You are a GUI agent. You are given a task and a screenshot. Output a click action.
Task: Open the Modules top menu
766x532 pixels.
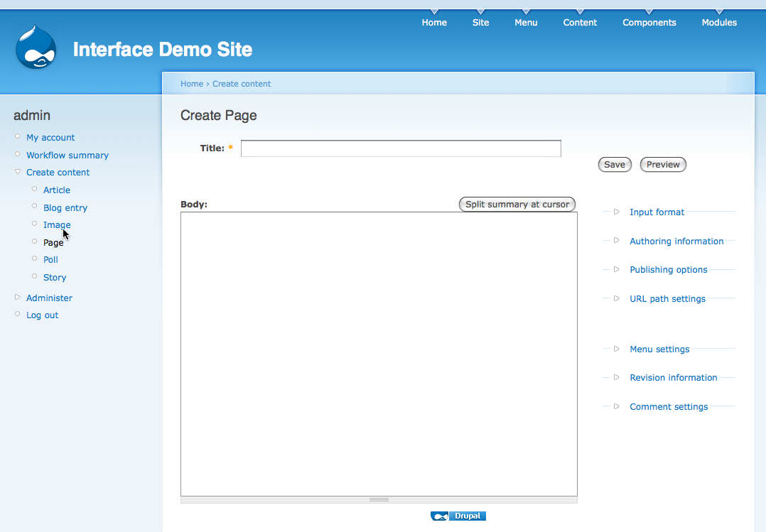point(719,23)
